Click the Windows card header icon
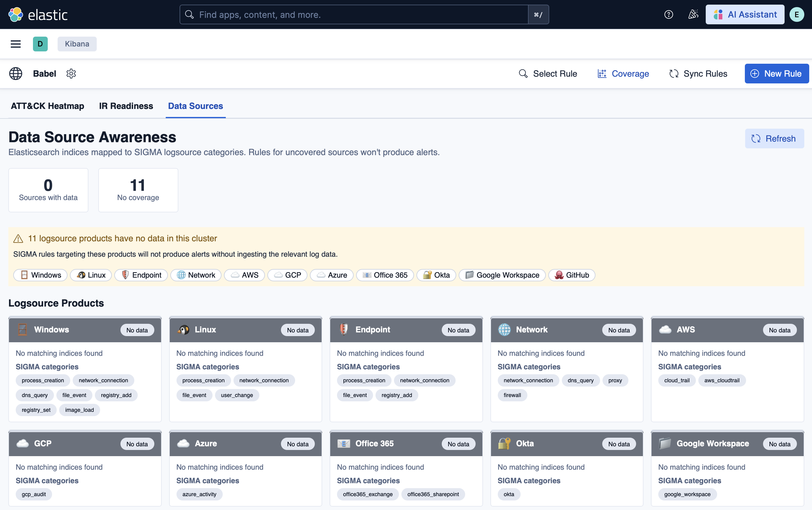812x510 pixels. pos(22,329)
